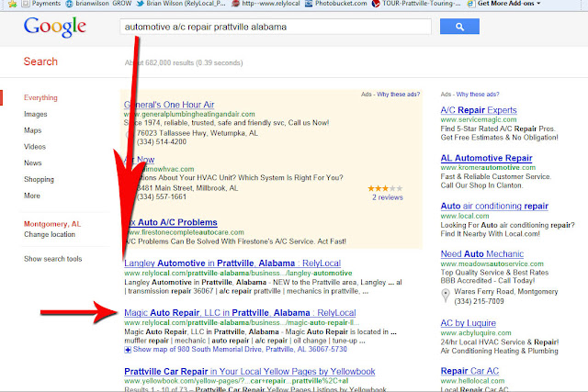Viewport: 588px width, 392px height.
Task: Click the Google logo
Action: click(55, 27)
